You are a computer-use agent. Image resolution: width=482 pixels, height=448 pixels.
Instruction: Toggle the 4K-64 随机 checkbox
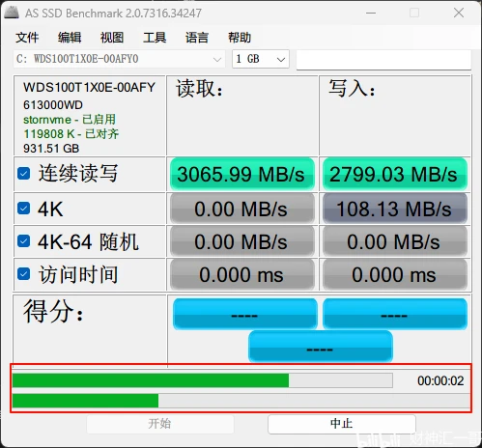[x=24, y=240]
